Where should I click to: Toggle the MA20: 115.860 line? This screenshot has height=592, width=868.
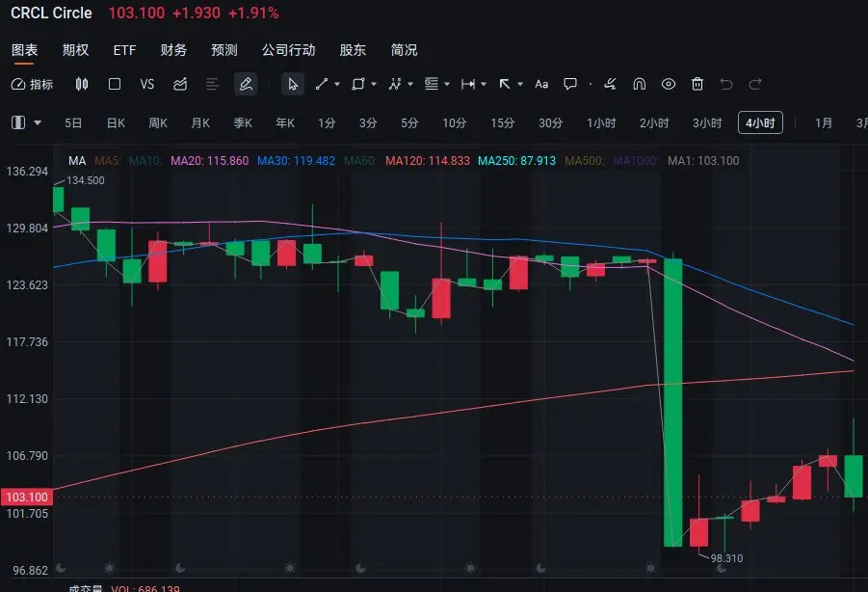(x=210, y=161)
